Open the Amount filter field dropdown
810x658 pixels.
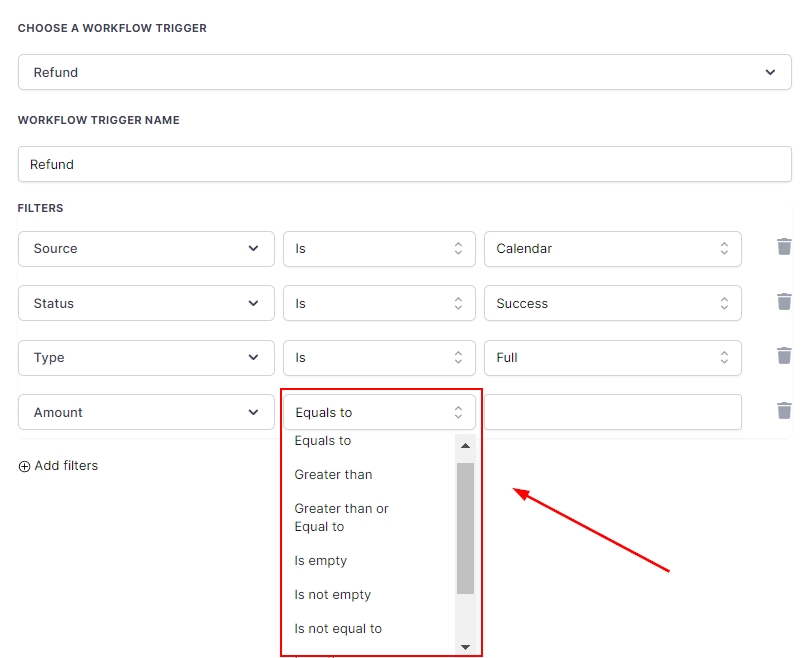146,413
